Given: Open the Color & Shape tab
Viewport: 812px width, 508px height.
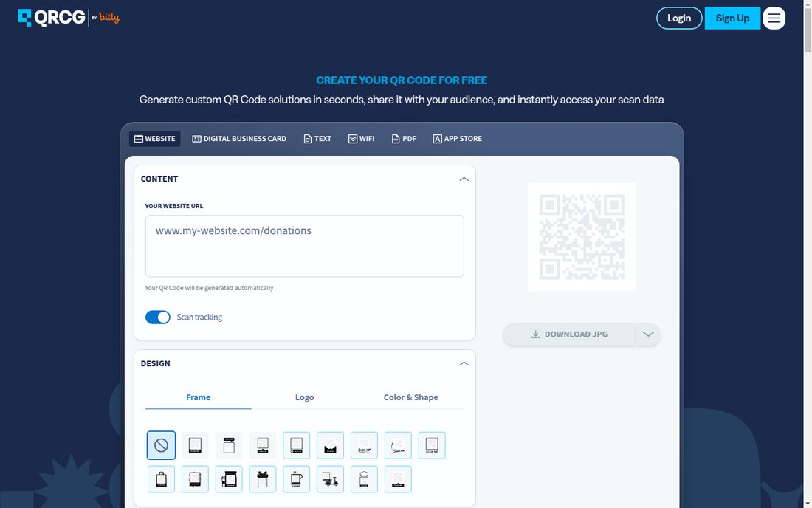Looking at the screenshot, I should tap(410, 397).
